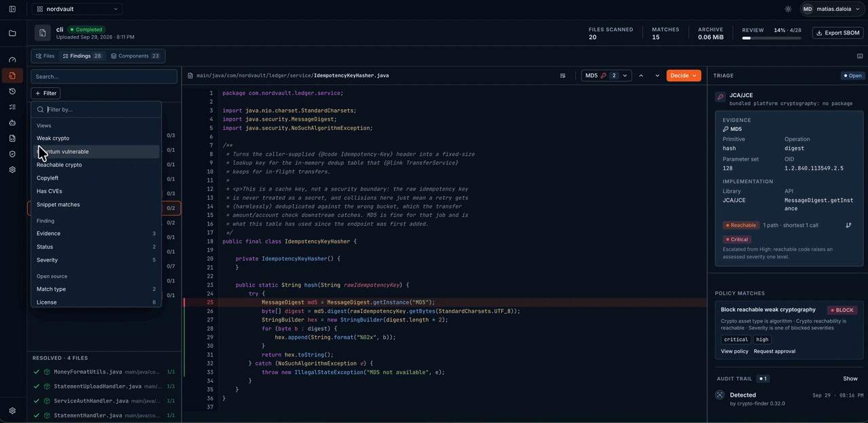Open matias.daloia user menu
868x423 pixels.
831,9
